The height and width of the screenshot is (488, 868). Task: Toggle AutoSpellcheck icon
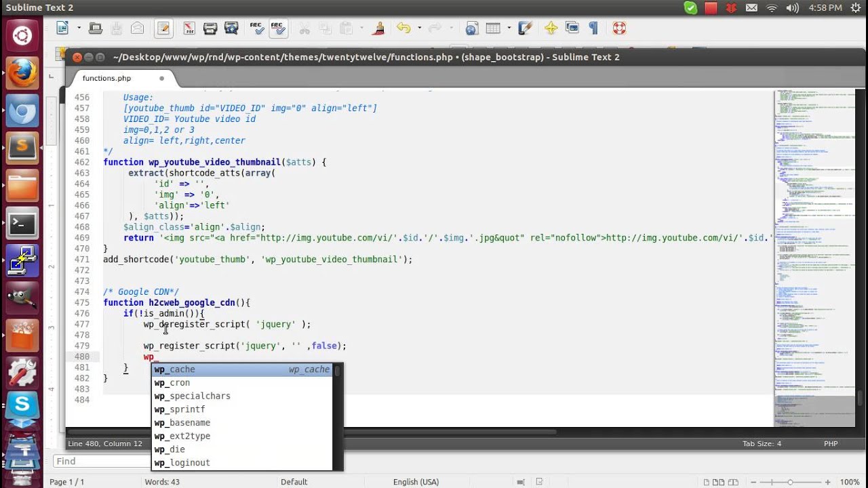277,28
